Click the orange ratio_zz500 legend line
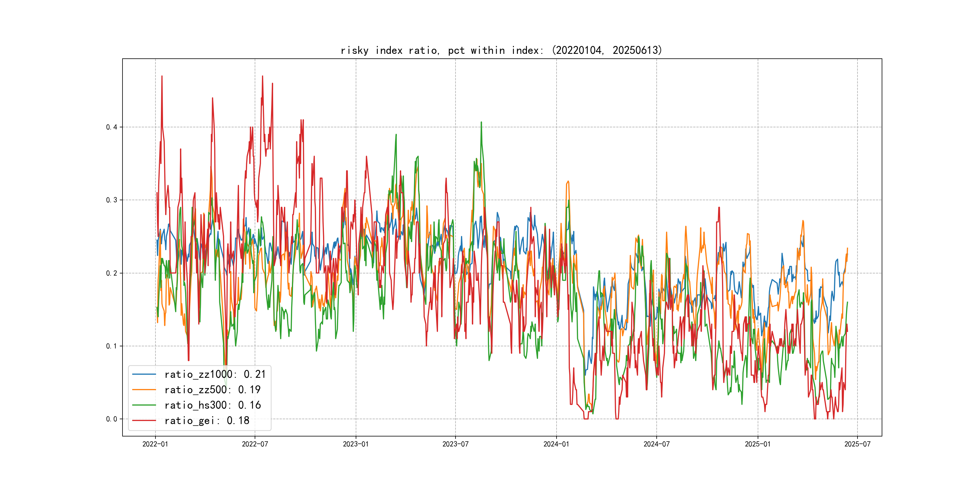 click(144, 390)
